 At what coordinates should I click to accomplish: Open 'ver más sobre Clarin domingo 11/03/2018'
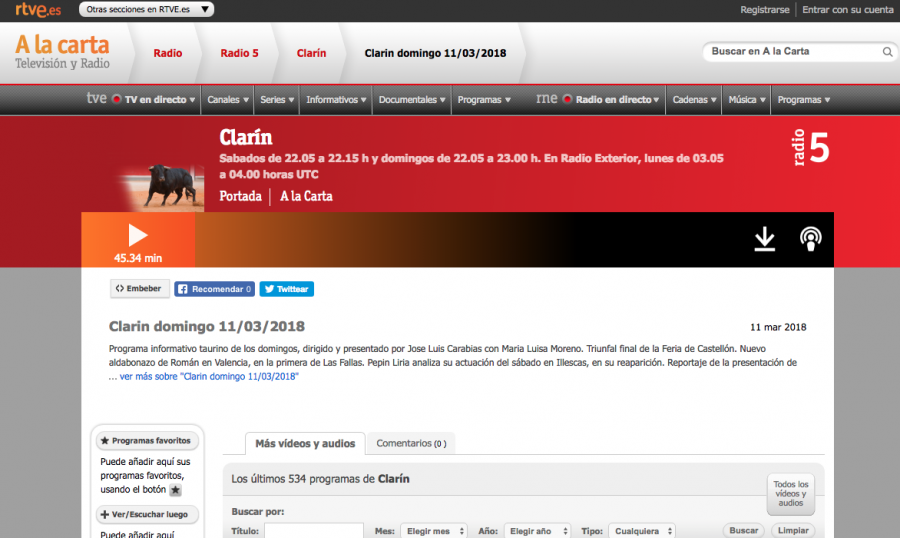click(x=209, y=377)
